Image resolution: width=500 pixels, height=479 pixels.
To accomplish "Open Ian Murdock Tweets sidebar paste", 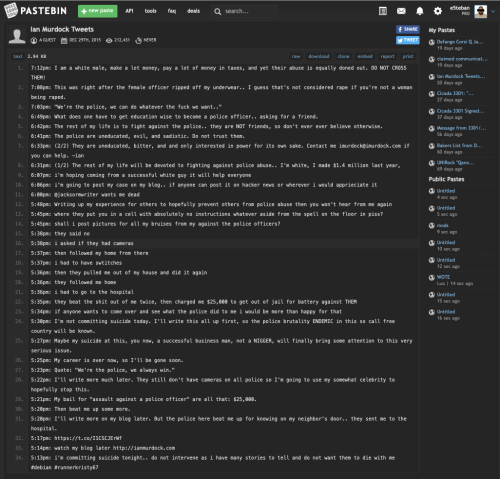I will point(461,76).
